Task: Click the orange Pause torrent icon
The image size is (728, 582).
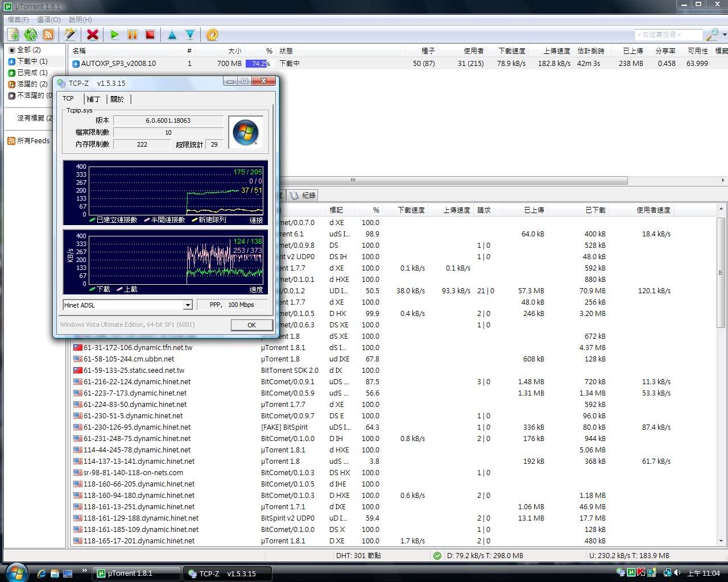Action: 133,35
